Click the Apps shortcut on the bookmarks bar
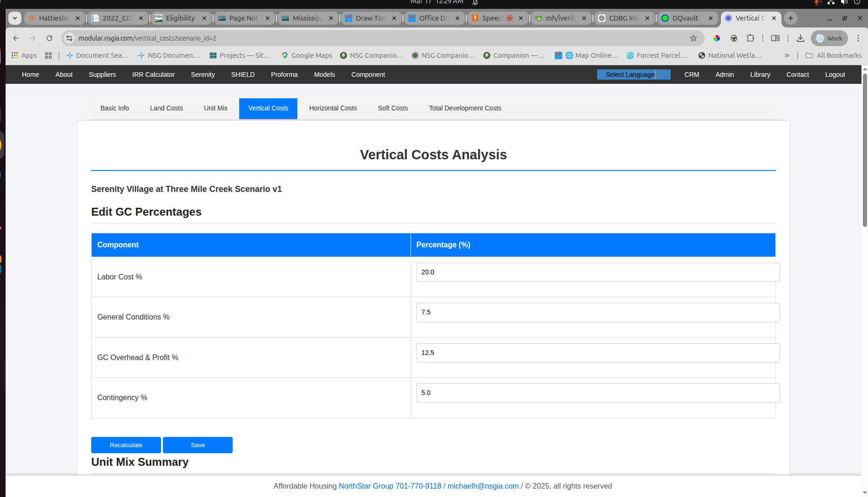868x497 pixels. click(24, 55)
